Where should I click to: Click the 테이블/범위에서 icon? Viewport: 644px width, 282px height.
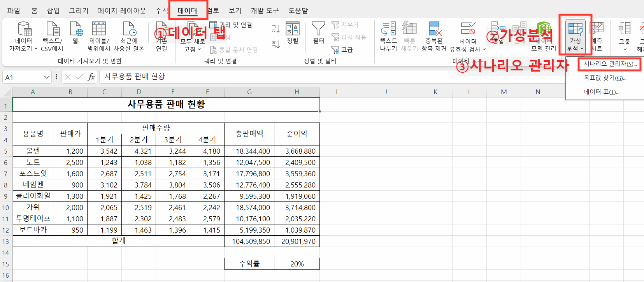tap(99, 29)
